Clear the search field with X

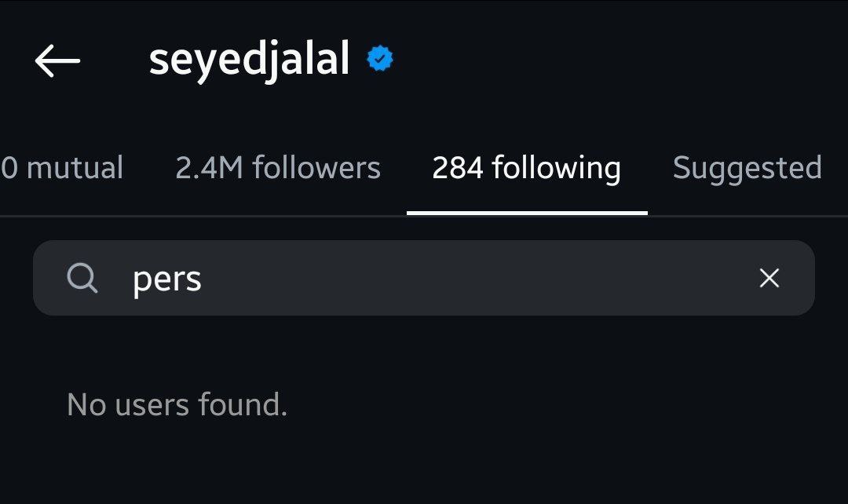(x=769, y=278)
